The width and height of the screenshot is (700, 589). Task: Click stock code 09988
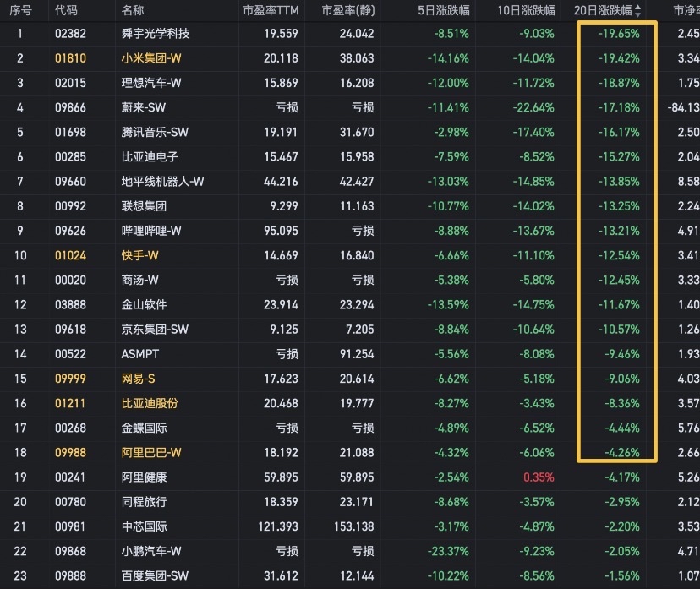(70, 452)
